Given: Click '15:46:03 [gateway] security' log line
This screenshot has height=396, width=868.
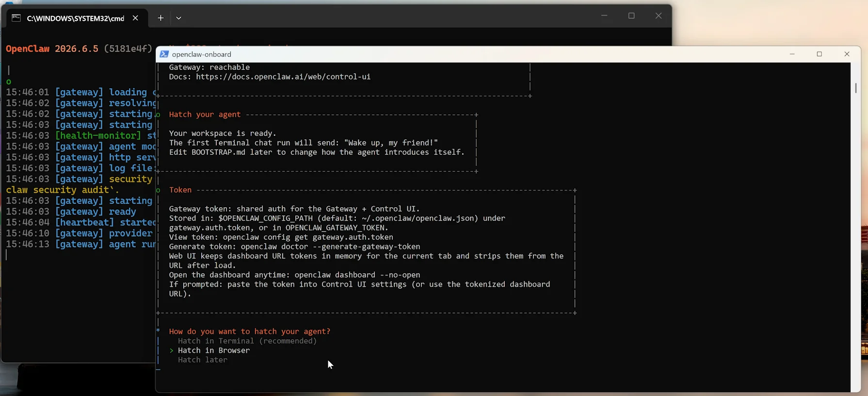Looking at the screenshot, I should pyautogui.click(x=80, y=180).
